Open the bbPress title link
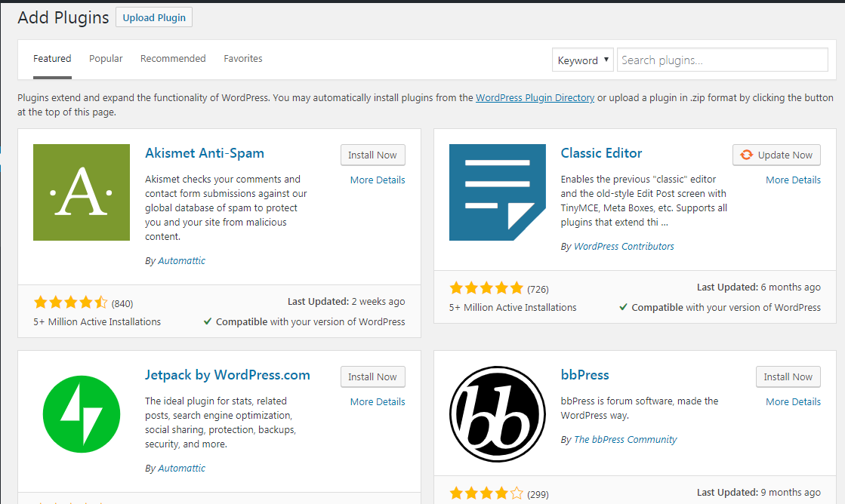 point(584,375)
